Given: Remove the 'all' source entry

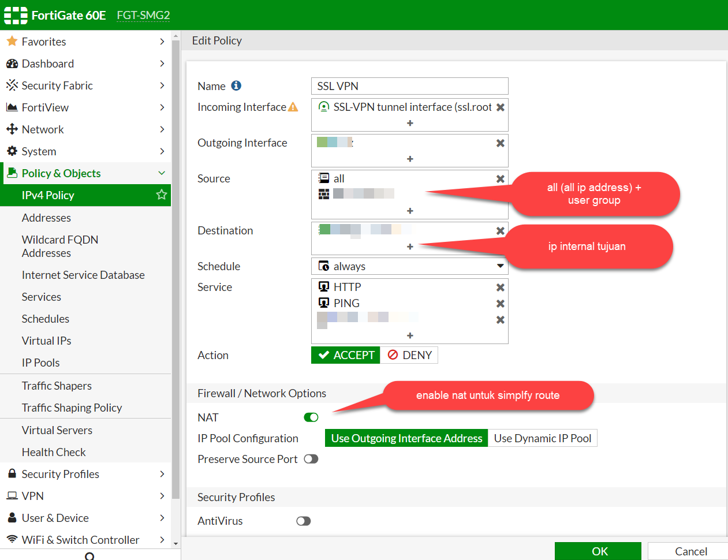Looking at the screenshot, I should [x=501, y=179].
